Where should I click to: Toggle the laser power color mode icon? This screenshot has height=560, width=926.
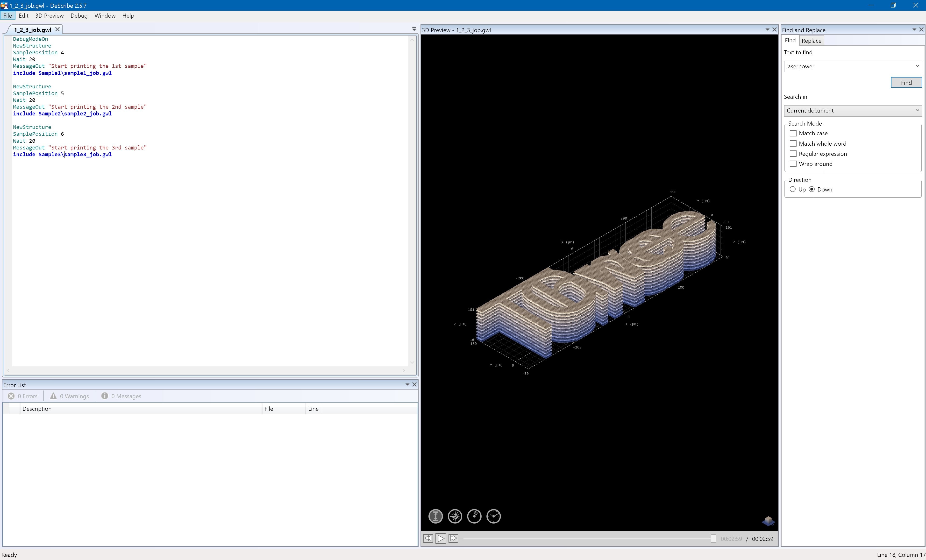click(455, 516)
